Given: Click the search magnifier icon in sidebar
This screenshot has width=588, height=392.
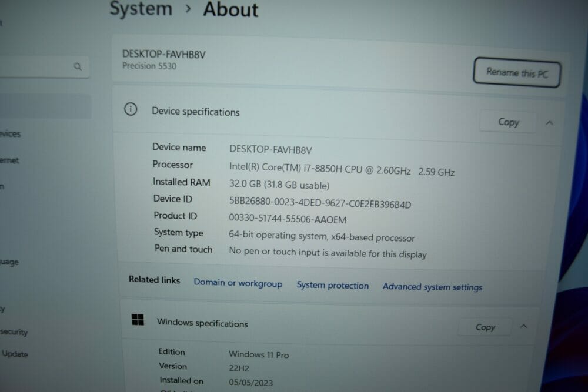Looking at the screenshot, I should (78, 67).
